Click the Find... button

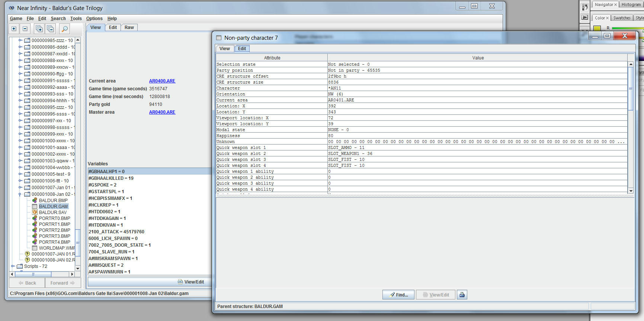tap(398, 295)
